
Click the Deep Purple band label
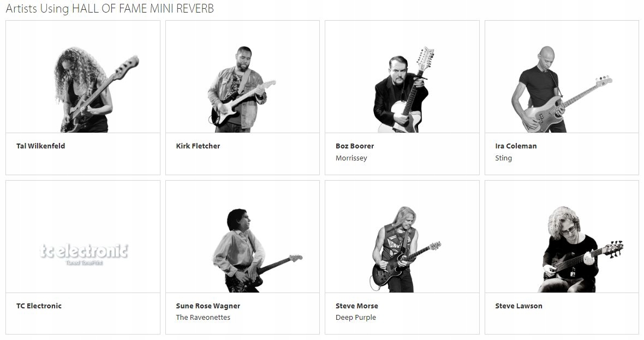pos(356,318)
